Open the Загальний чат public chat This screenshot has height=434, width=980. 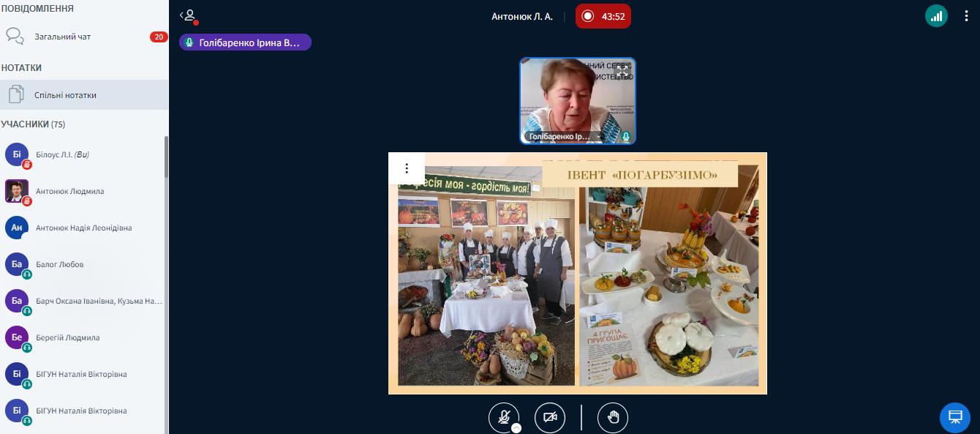click(62, 37)
